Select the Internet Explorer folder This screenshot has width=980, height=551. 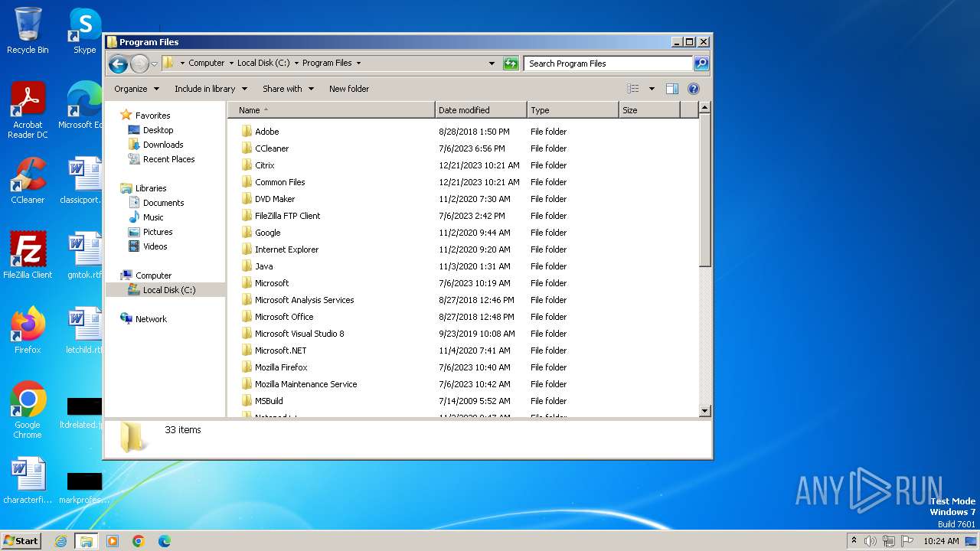pyautogui.click(x=286, y=249)
